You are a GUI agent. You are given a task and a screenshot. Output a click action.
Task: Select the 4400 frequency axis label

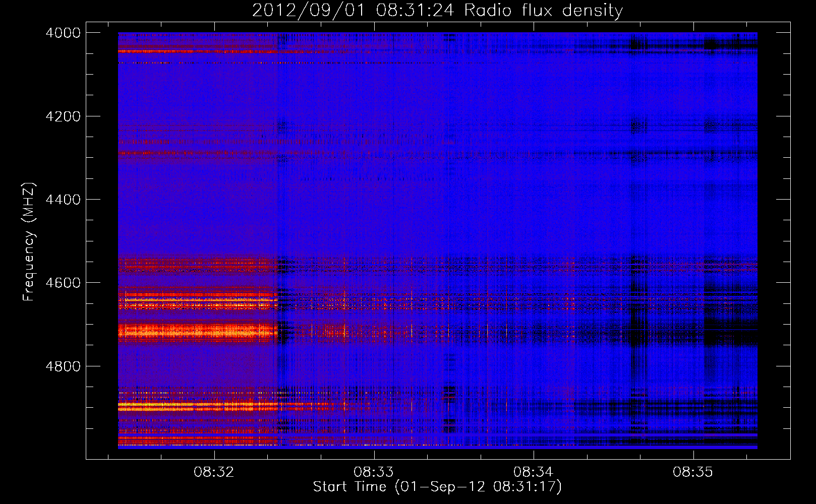tap(63, 200)
